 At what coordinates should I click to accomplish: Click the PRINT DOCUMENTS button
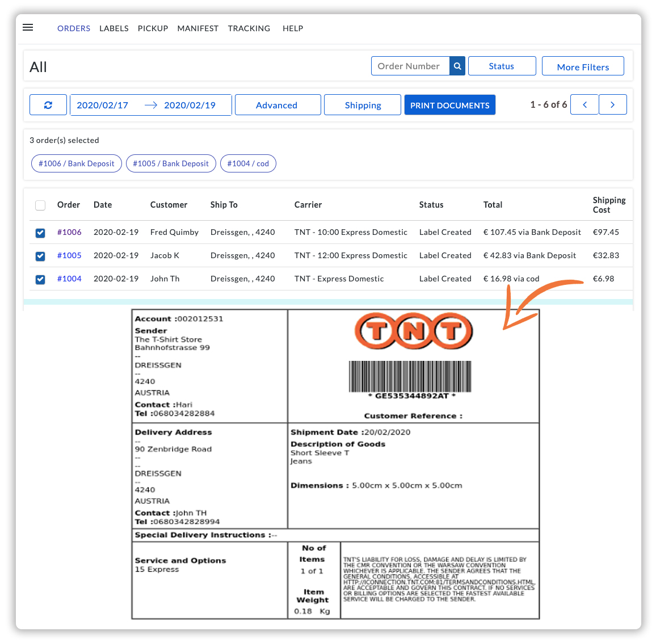(x=450, y=104)
